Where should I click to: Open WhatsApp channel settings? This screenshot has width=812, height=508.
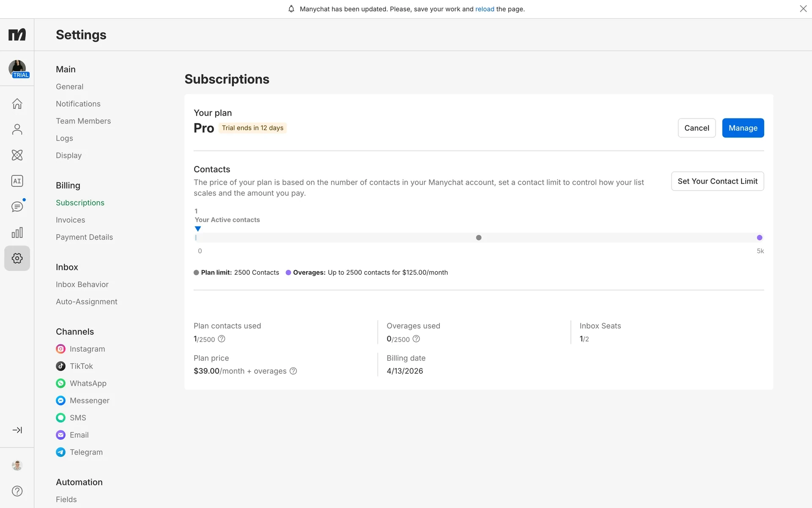81,383
